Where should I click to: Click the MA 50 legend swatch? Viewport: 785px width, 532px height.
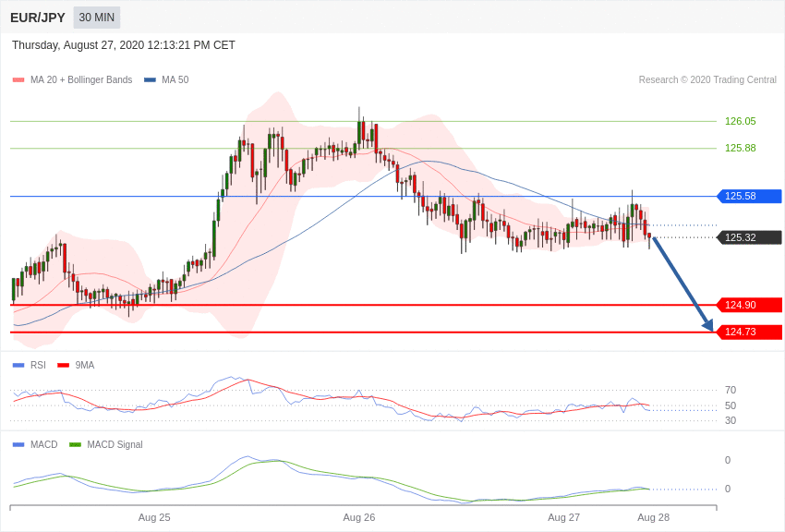click(x=150, y=80)
